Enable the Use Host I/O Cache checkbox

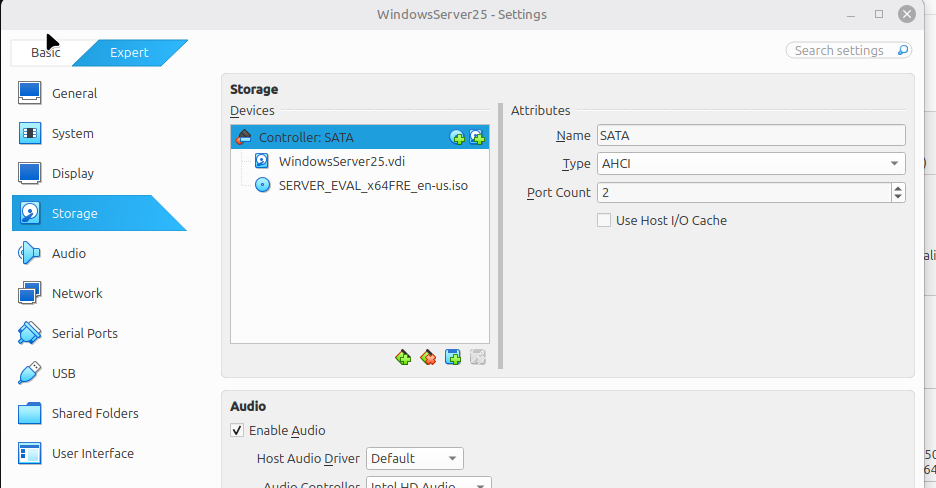tap(604, 220)
